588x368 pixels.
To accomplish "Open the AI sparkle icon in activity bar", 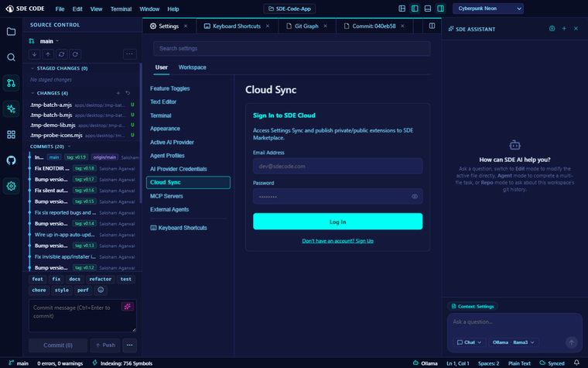I will pyautogui.click(x=12, y=109).
